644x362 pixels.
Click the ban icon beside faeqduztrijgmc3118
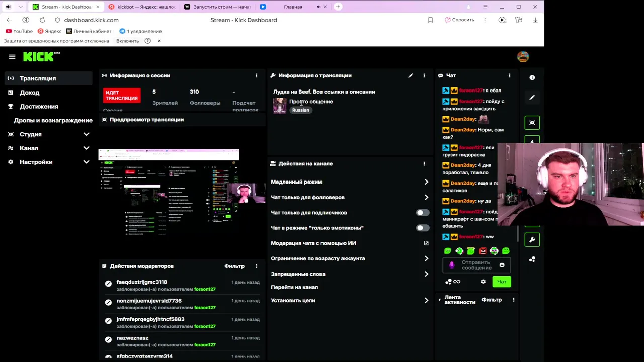tap(108, 284)
